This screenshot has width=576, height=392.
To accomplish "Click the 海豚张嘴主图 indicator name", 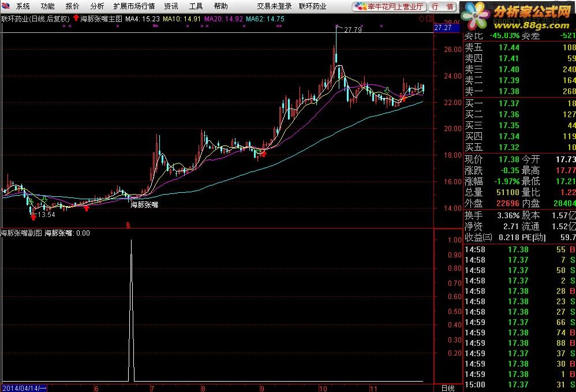I will (x=101, y=18).
